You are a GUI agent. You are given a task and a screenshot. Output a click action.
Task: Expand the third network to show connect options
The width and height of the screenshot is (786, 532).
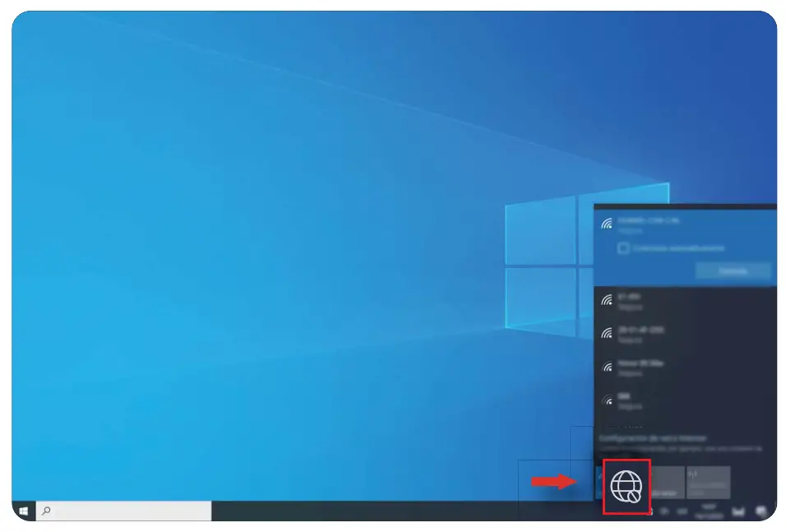(658, 333)
